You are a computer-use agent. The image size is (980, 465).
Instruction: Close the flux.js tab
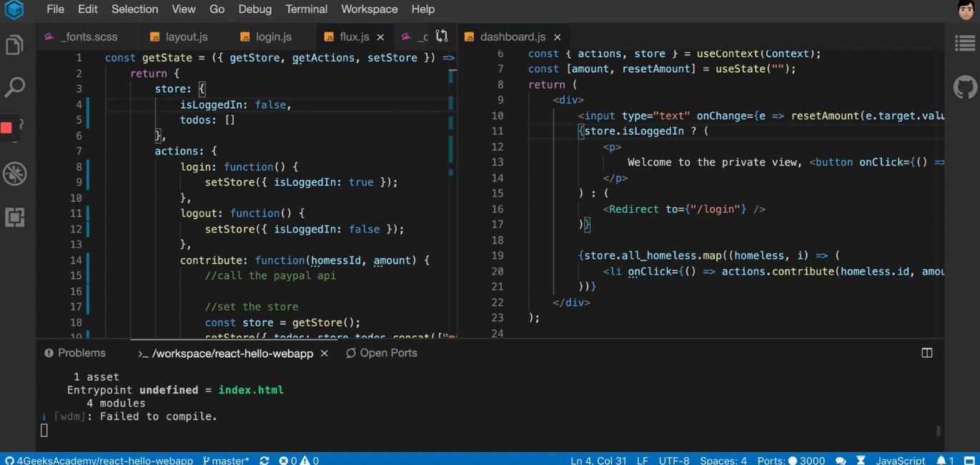380,36
